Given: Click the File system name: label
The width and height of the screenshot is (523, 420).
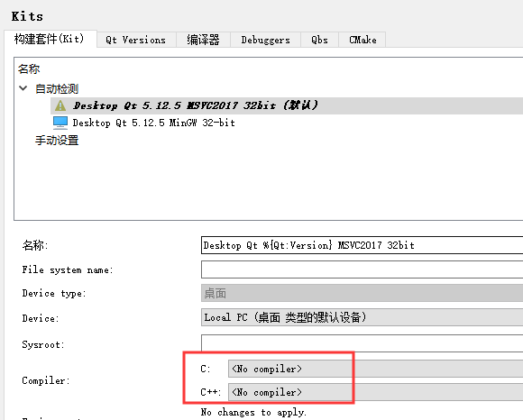Looking at the screenshot, I should click(68, 269).
